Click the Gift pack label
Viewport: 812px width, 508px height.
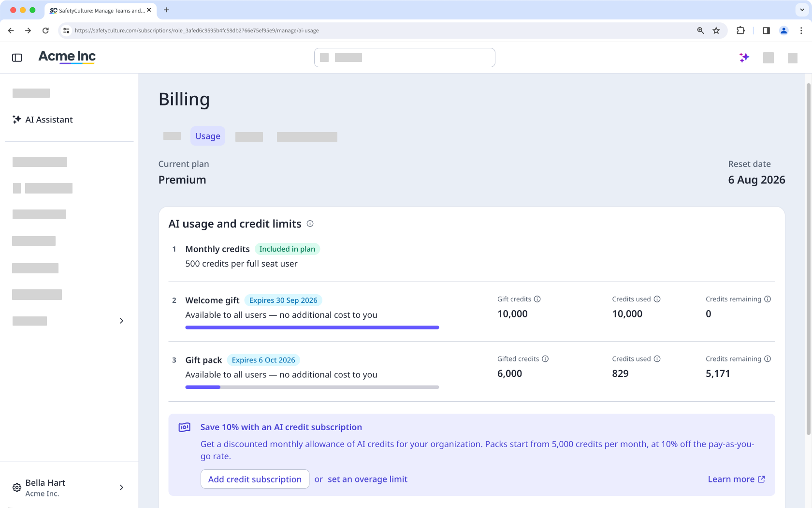tap(203, 360)
